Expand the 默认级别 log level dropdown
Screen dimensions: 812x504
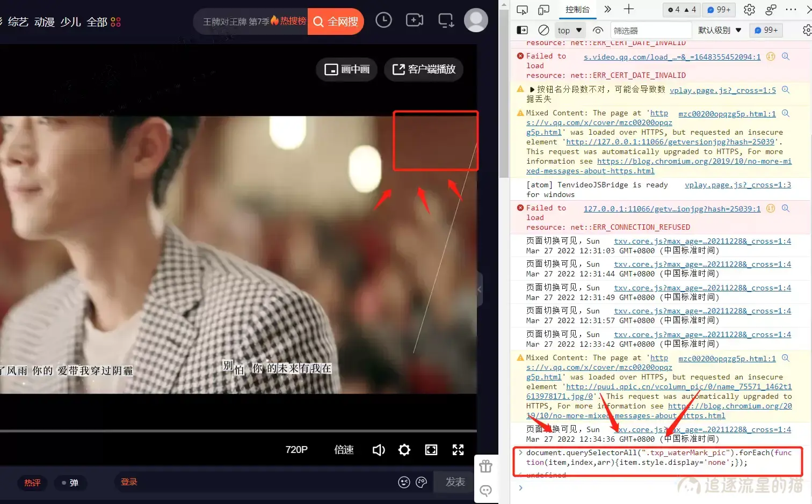tap(719, 30)
